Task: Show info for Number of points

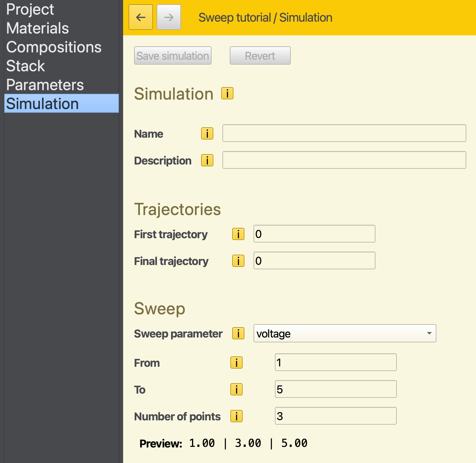Action: [236, 416]
